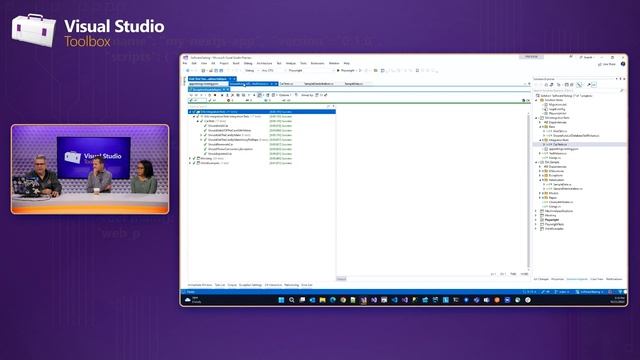
Task: Select SampleDataInitializer.cs in Solution Explorer
Action: 567,189
